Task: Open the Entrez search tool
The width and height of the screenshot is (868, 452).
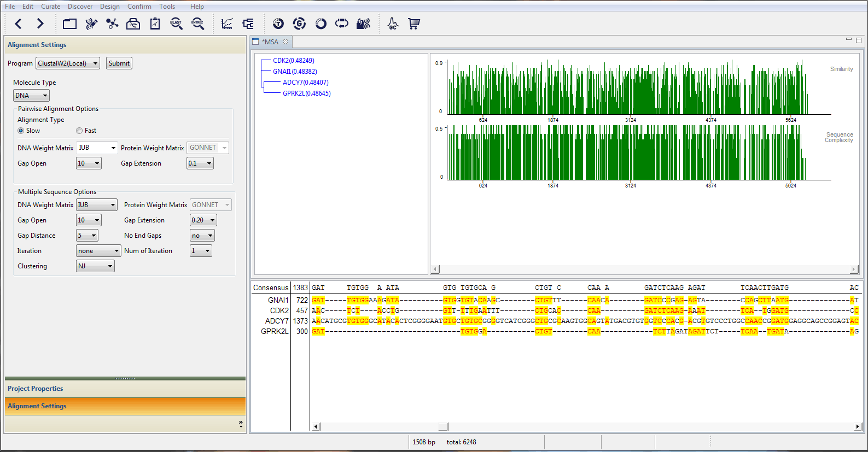Action: tap(197, 24)
